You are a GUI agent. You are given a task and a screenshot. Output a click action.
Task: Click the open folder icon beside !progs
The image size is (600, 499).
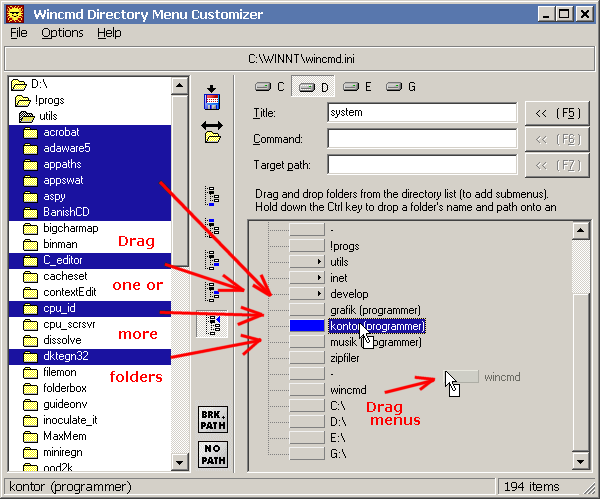(x=23, y=101)
